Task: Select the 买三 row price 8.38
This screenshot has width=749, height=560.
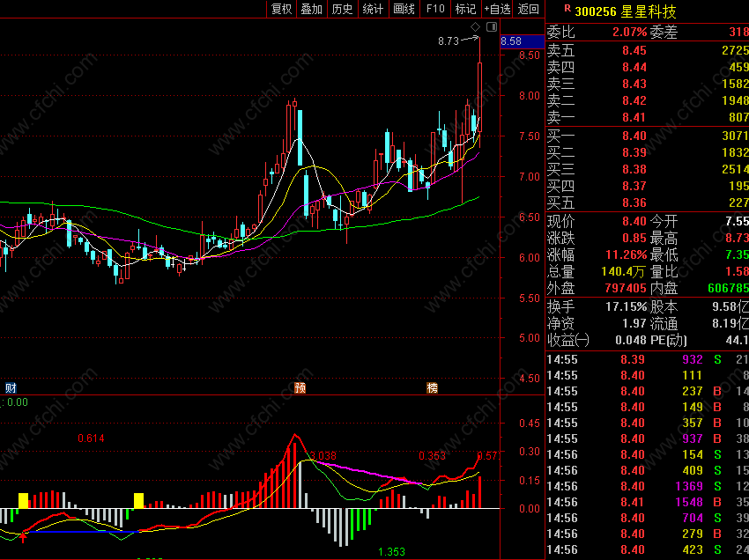Action: click(x=634, y=169)
